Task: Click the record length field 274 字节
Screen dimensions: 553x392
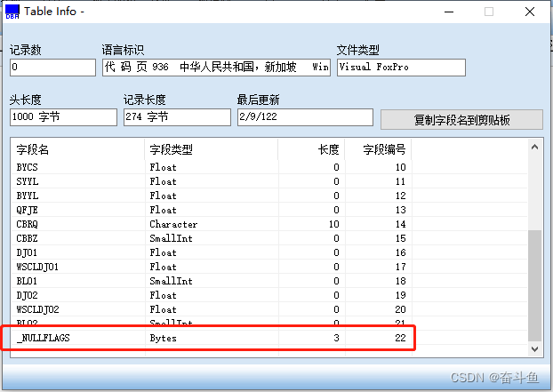Action: coord(178,117)
